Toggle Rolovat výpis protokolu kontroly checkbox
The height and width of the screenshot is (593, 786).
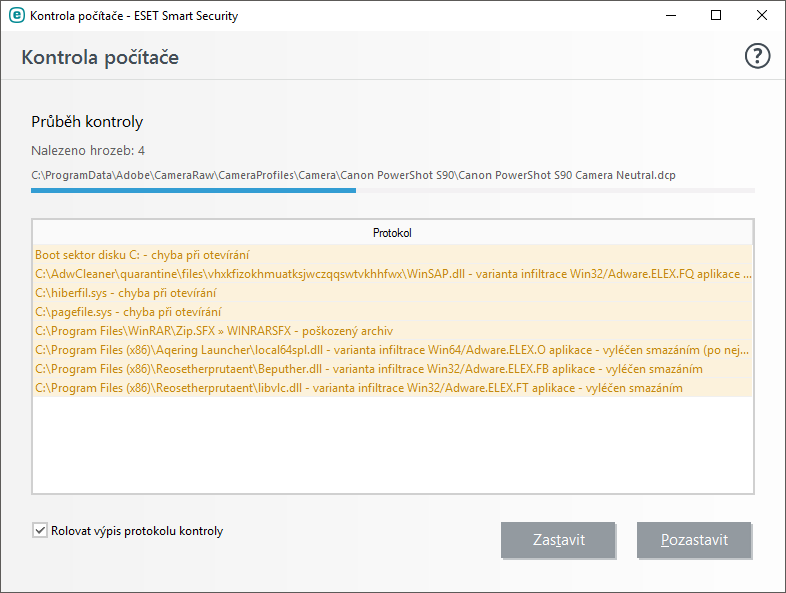[40, 530]
